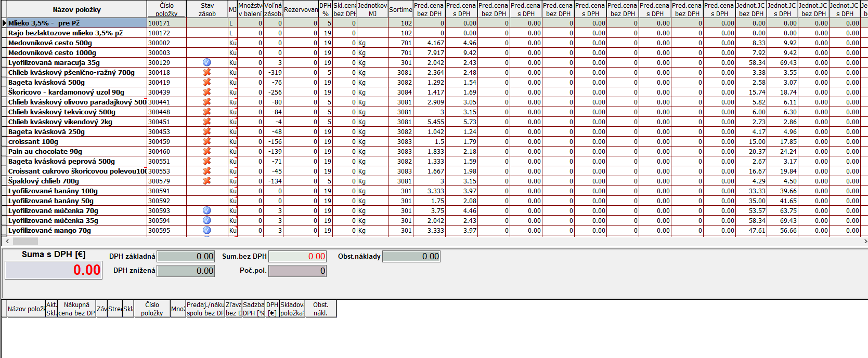Click red X stock icon for Bageta kvásková 500g

pyautogui.click(x=207, y=82)
